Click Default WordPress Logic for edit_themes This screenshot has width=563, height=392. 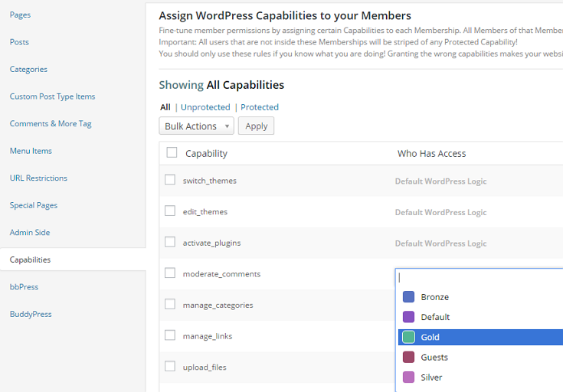point(441,213)
